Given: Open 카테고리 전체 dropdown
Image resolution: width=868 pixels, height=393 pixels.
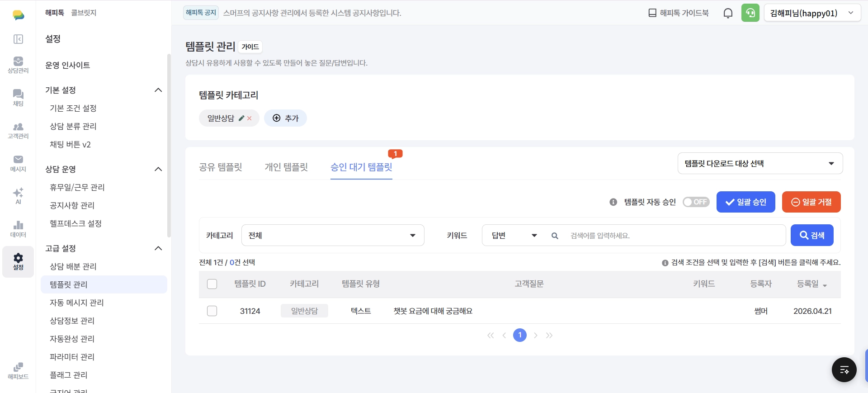Looking at the screenshot, I should point(333,235).
